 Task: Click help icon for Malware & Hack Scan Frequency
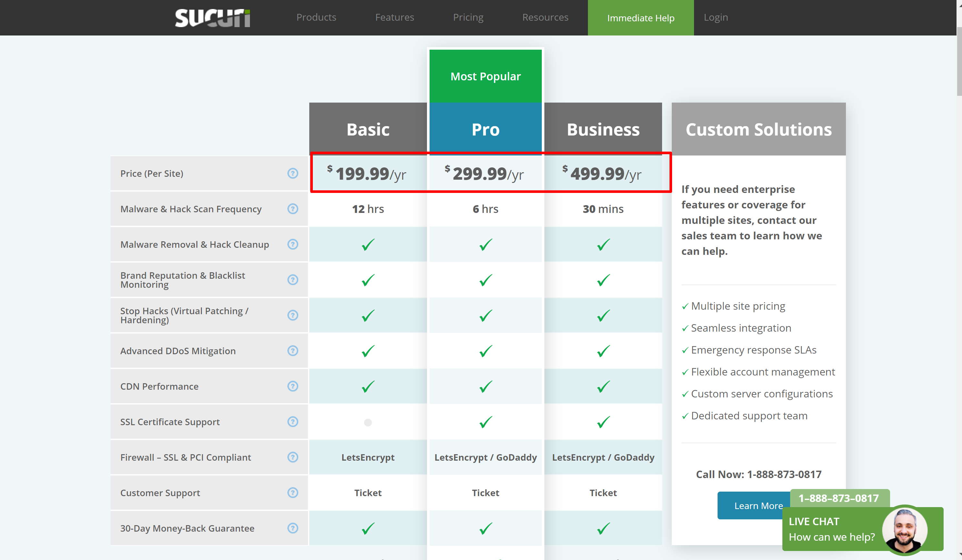point(293,209)
